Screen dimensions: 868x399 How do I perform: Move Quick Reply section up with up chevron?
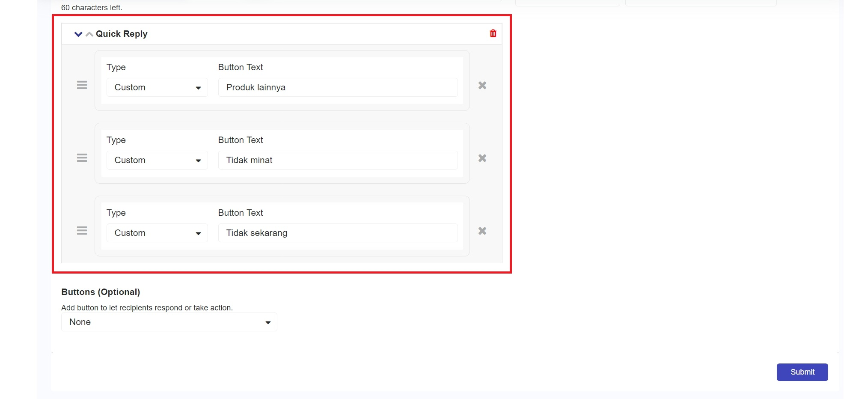[89, 34]
